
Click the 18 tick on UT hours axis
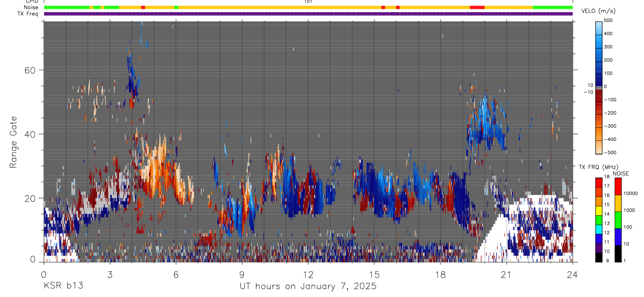(441, 274)
